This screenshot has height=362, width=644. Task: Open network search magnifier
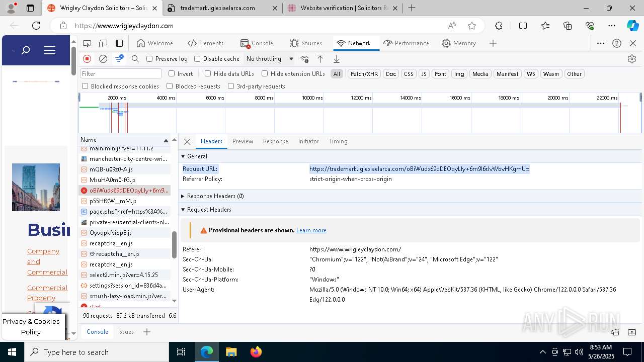(135, 59)
